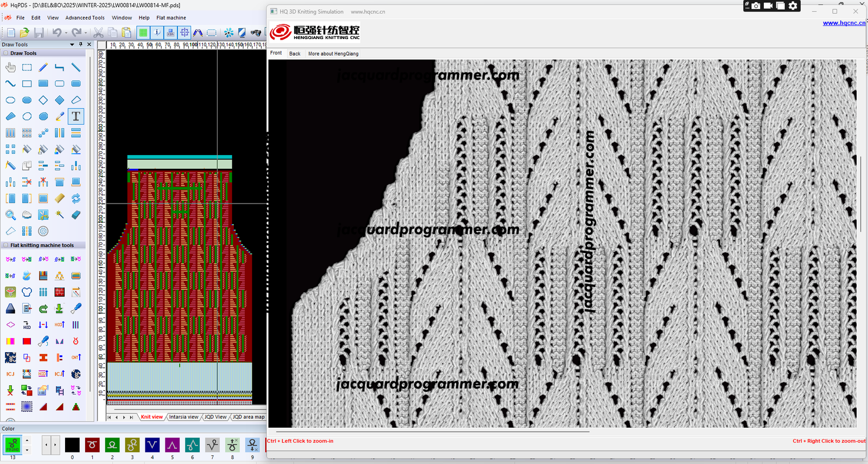
Task: Select the Eraser tool
Action: pos(76,215)
